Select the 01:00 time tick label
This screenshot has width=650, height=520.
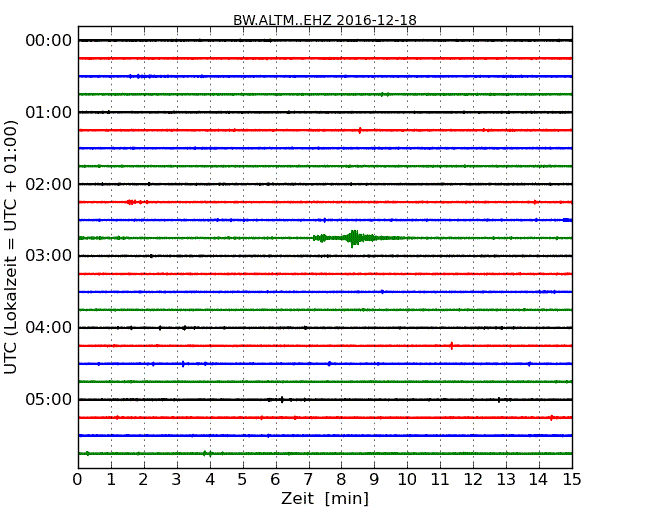(49, 112)
